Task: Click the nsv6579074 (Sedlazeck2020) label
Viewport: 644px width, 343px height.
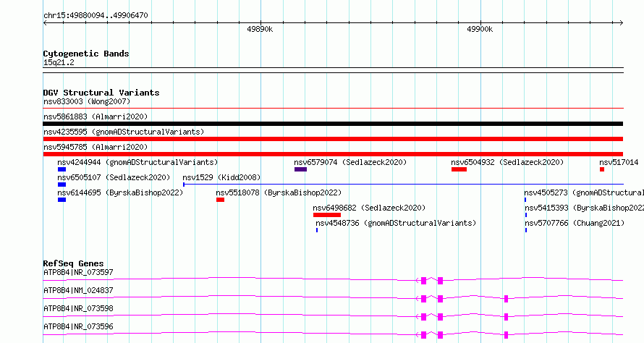Action: click(350, 162)
